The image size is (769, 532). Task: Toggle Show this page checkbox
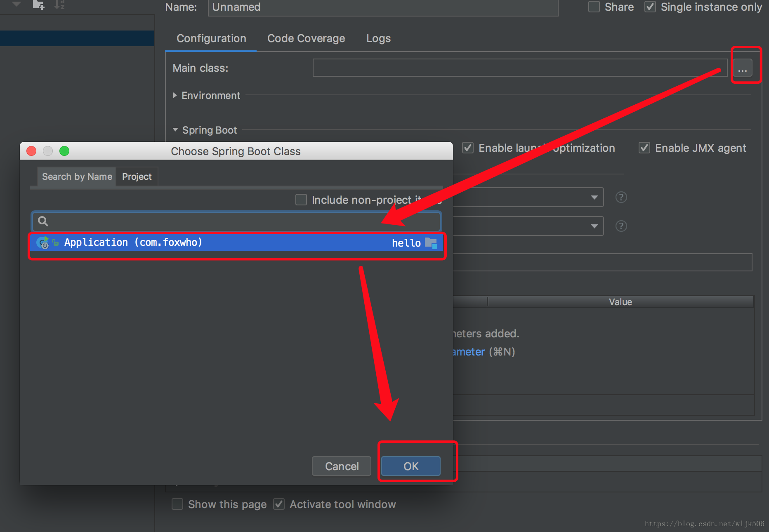click(x=177, y=504)
